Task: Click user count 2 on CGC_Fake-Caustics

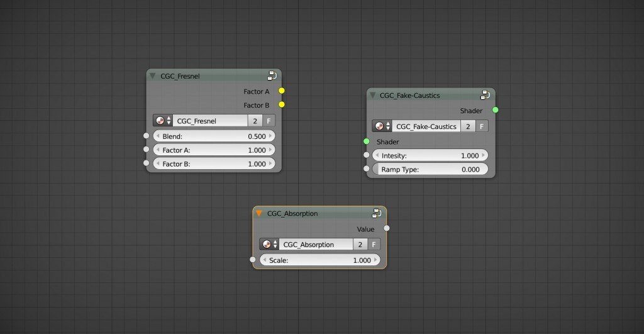Action: point(468,126)
